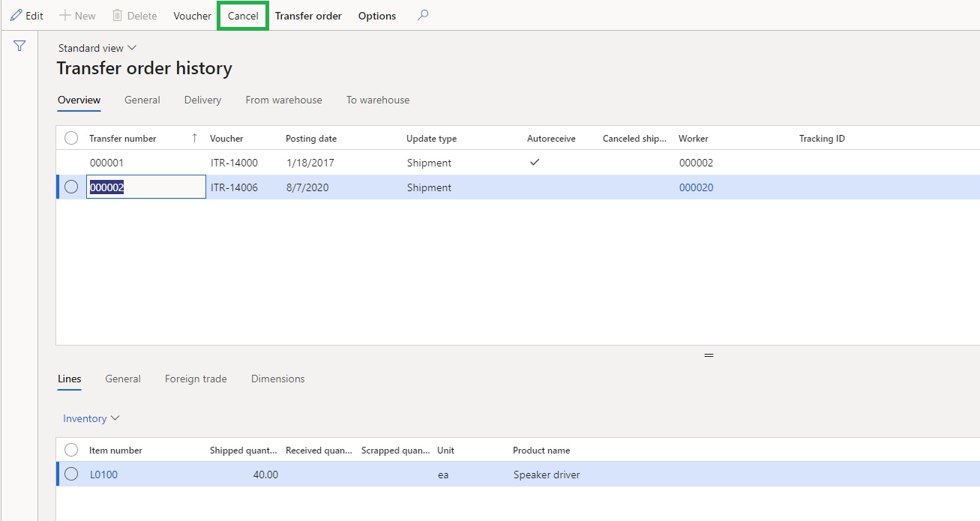Open the Options menu in action bar
This screenshot has width=980, height=521.
pyautogui.click(x=376, y=16)
